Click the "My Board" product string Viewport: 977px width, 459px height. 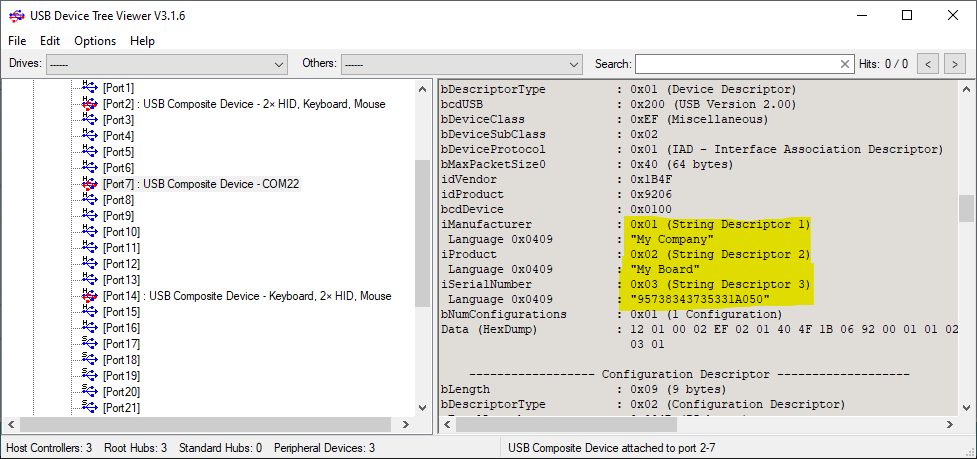pyautogui.click(x=665, y=269)
